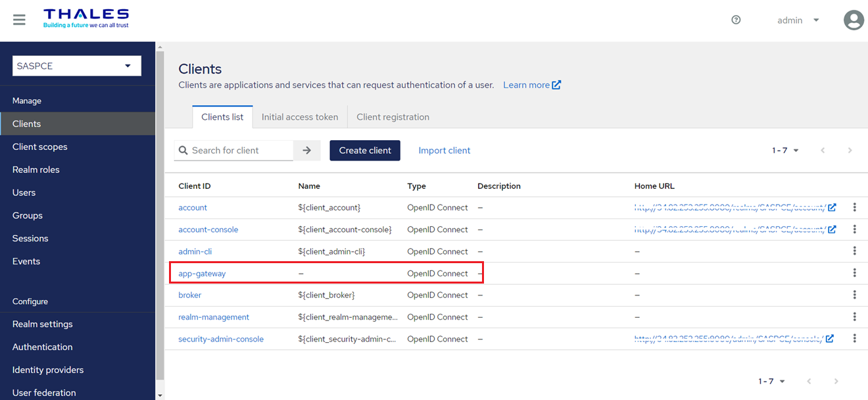Screen dimensions: 868x400
Task: Open the app-gateway client link
Action: click(202, 274)
